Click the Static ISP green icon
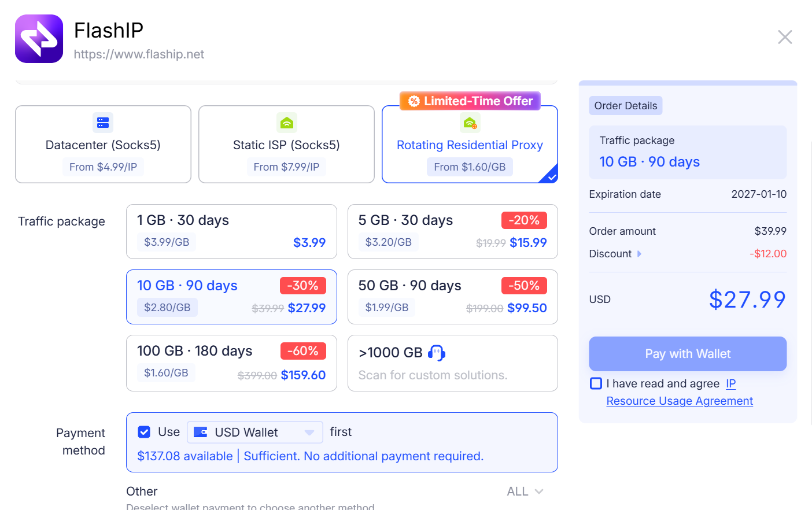The image size is (812, 510). pyautogui.click(x=286, y=123)
